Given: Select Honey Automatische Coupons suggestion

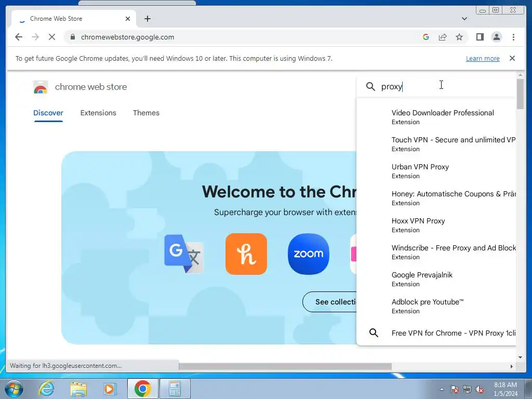Looking at the screenshot, I should 436,198.
